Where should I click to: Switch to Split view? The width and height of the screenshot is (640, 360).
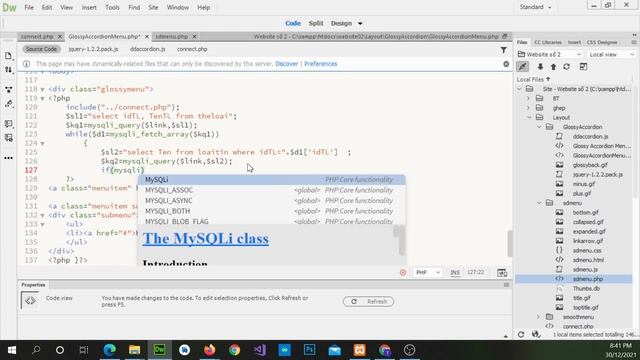316,23
